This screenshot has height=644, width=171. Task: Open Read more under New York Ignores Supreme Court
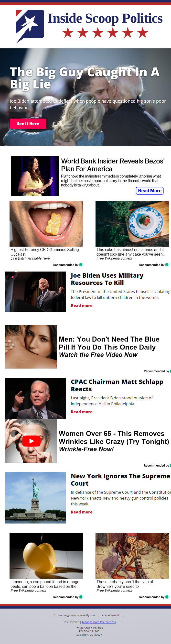(x=82, y=512)
